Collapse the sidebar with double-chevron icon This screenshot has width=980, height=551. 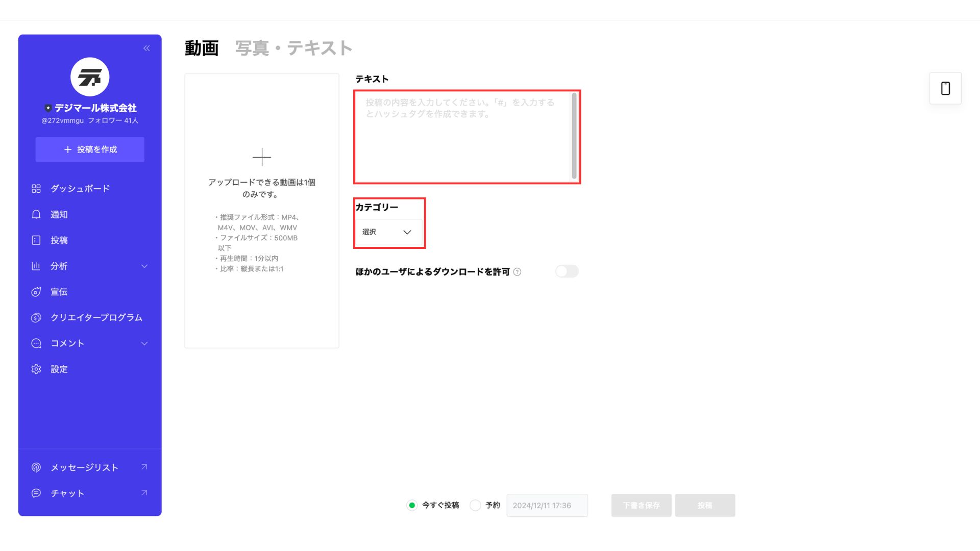[146, 48]
